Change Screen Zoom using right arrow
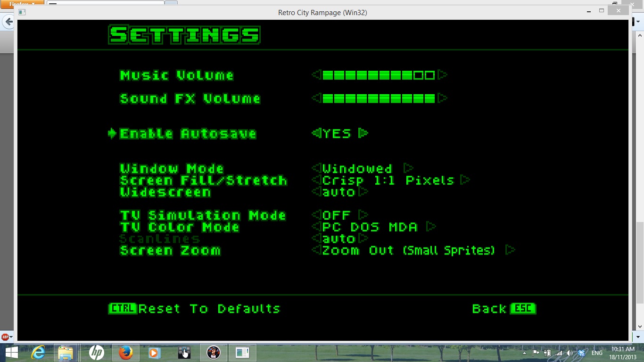Viewport: 644px width, 362px height. coord(510,250)
